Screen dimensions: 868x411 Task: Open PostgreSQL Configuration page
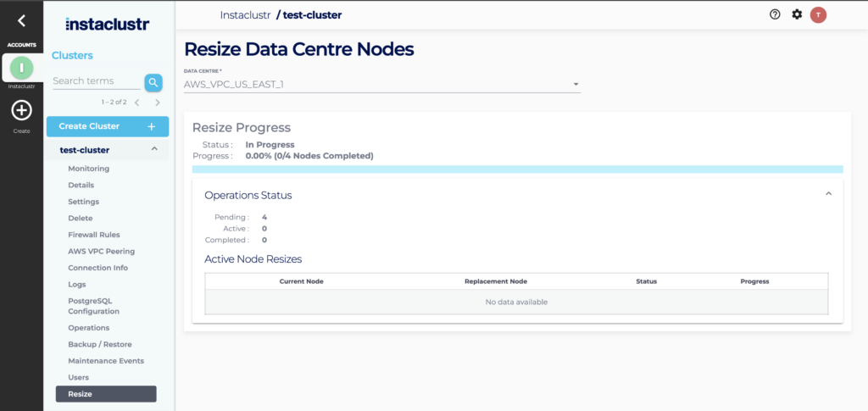pos(93,306)
